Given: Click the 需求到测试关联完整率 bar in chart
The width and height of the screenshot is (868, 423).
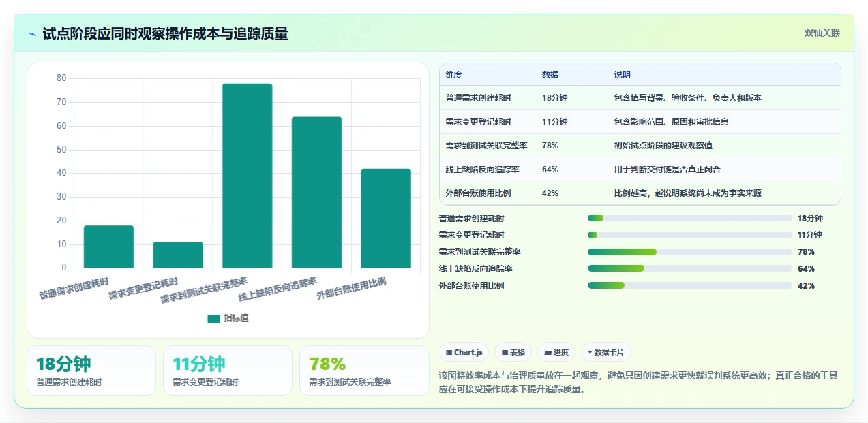Looking at the screenshot, I should [248, 176].
